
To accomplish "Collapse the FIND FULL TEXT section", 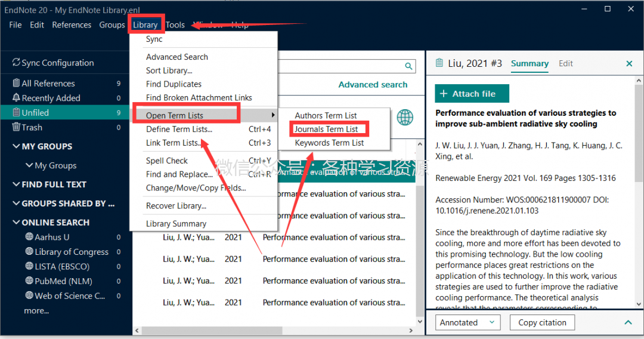I will click(16, 184).
